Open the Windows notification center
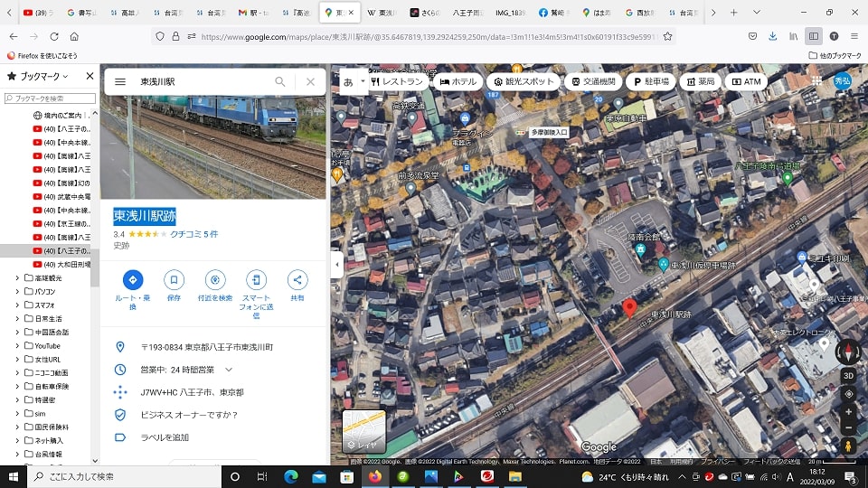This screenshot has height=488, width=868. (x=851, y=476)
